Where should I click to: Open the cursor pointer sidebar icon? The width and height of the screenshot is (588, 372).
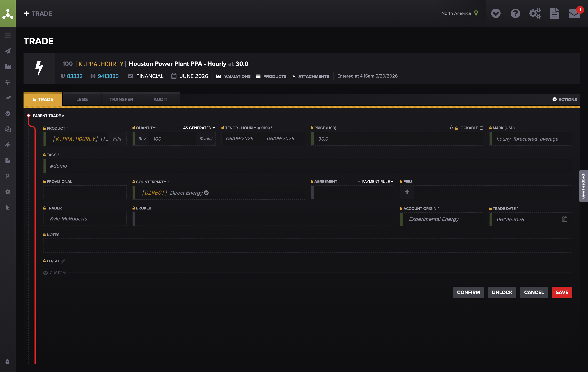(x=8, y=208)
